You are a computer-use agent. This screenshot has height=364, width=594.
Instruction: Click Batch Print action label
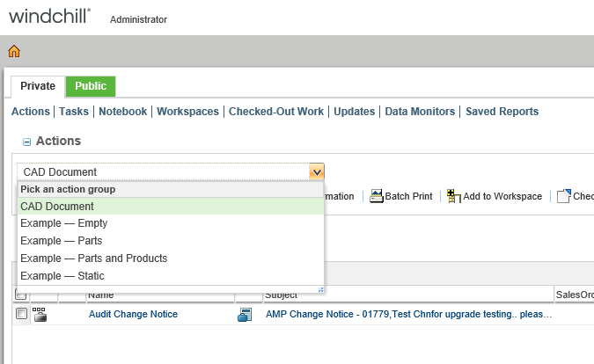coord(408,196)
